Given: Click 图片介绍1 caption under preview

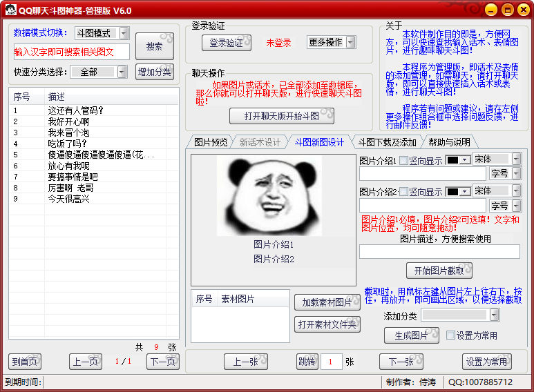Looking at the screenshot, I should click(x=274, y=244).
